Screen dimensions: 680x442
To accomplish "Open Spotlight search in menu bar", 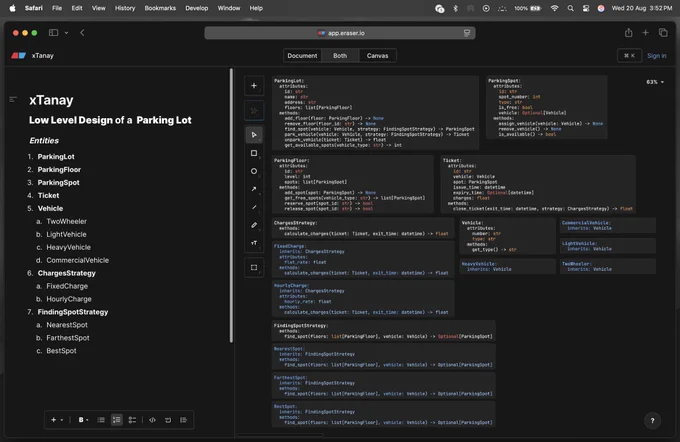I will coord(570,8).
